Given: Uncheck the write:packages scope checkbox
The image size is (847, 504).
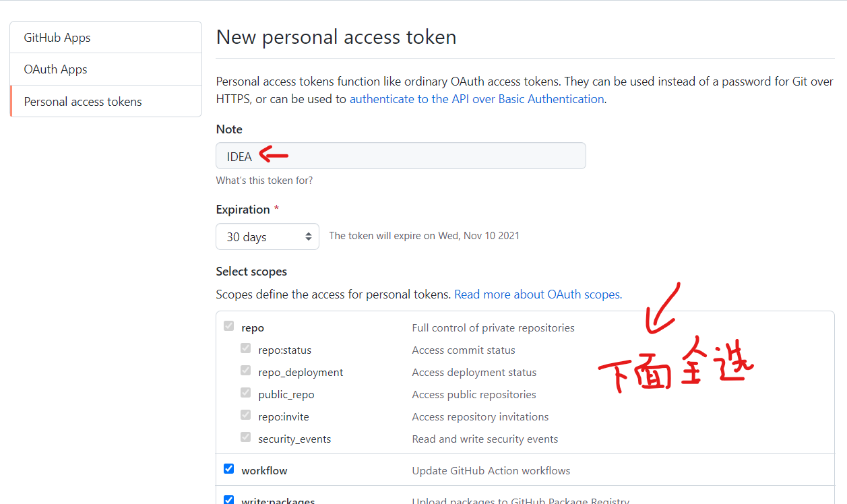Looking at the screenshot, I should (229, 500).
